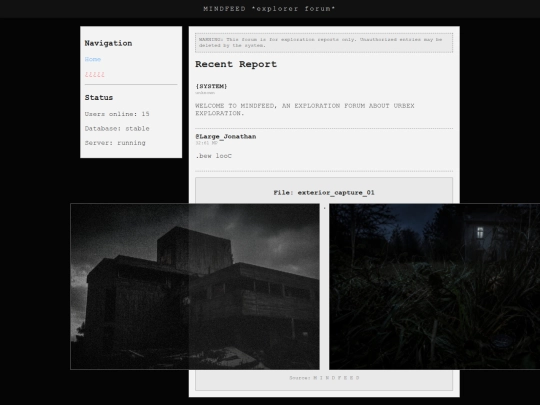Click the timestamp under @Large_Jonathan
This screenshot has width=540, height=405.
pyautogui.click(x=207, y=143)
